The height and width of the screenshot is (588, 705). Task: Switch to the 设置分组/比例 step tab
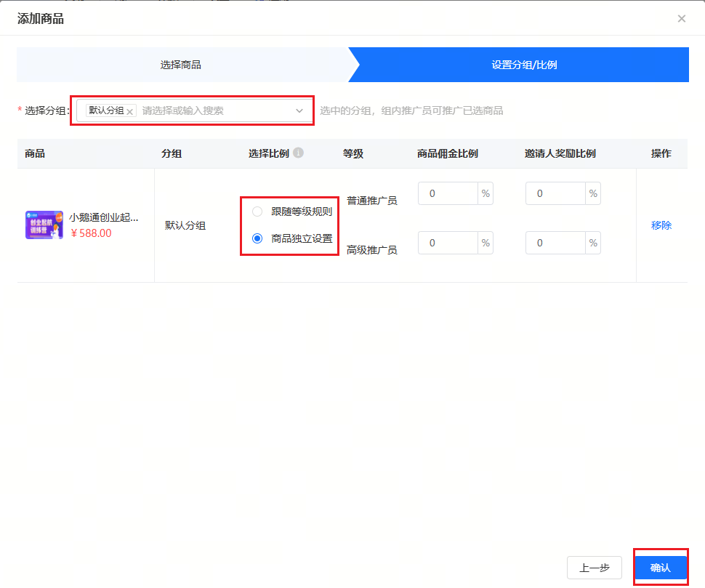524,65
